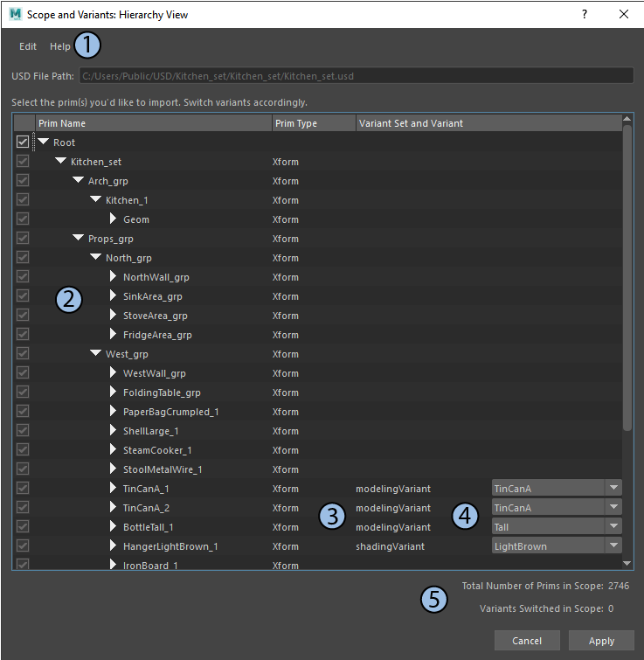Image resolution: width=644 pixels, height=660 pixels.
Task: Expand the WestWall_grp node
Action: point(113,372)
